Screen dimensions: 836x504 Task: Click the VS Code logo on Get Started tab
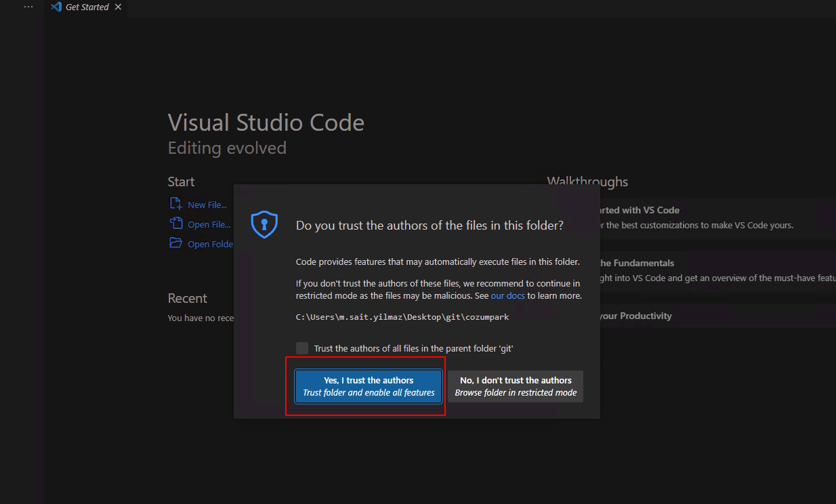(x=56, y=7)
